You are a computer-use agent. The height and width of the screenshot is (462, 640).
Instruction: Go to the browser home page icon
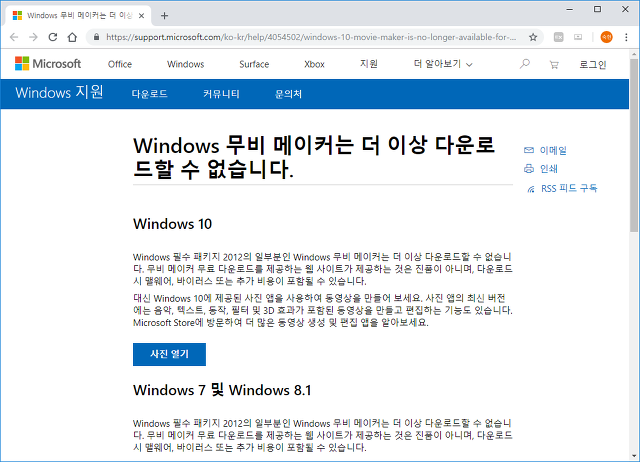tap(72, 37)
